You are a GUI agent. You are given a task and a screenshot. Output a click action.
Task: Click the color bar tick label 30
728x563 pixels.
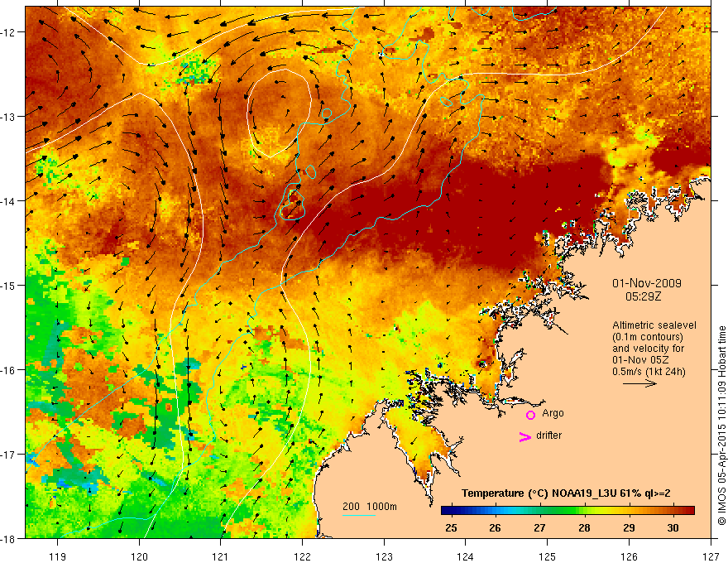(x=673, y=527)
